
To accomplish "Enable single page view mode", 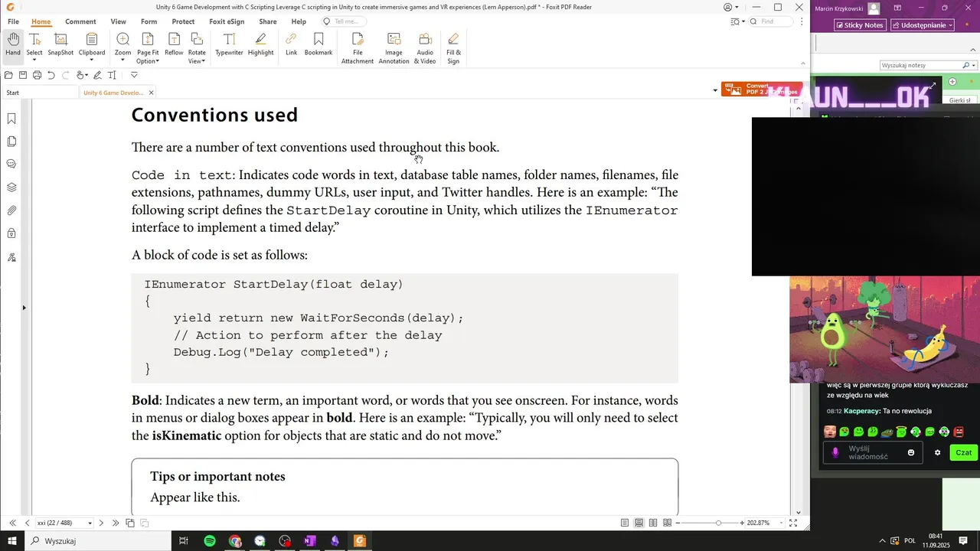I will pos(625,523).
